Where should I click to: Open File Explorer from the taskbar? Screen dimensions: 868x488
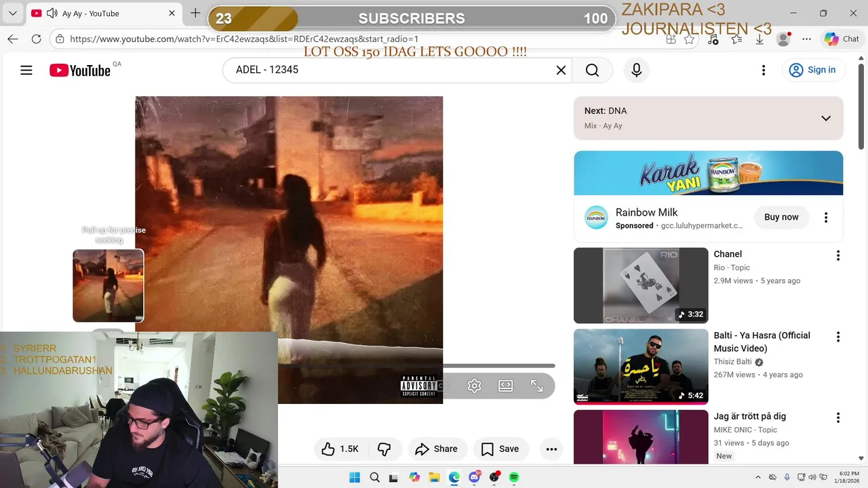[434, 477]
